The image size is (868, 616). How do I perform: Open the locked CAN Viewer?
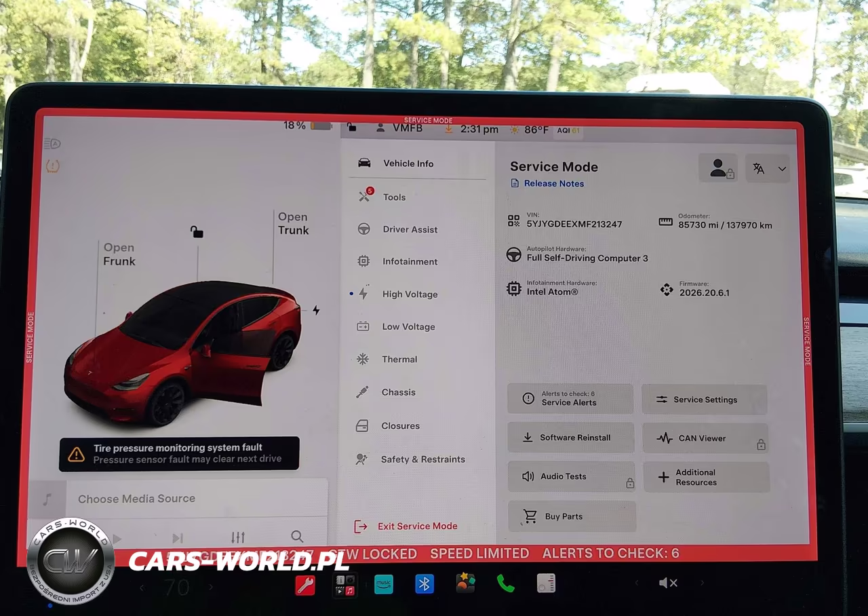pyautogui.click(x=705, y=438)
